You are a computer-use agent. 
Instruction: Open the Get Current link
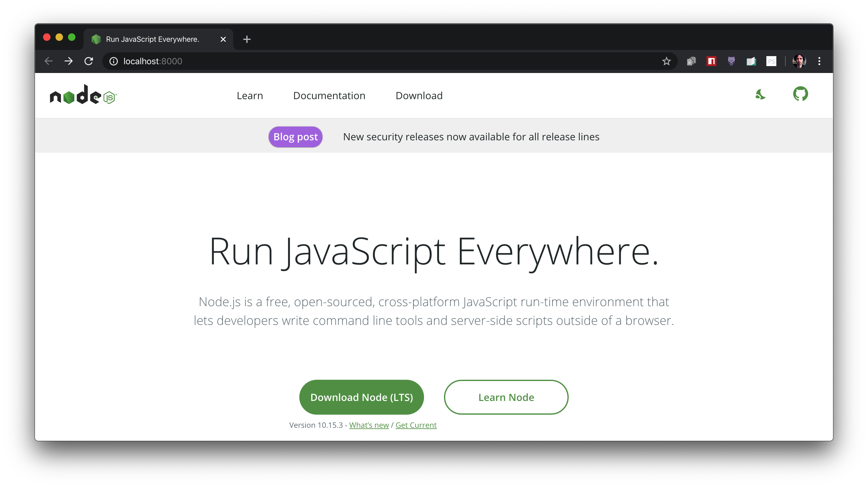pyautogui.click(x=416, y=425)
